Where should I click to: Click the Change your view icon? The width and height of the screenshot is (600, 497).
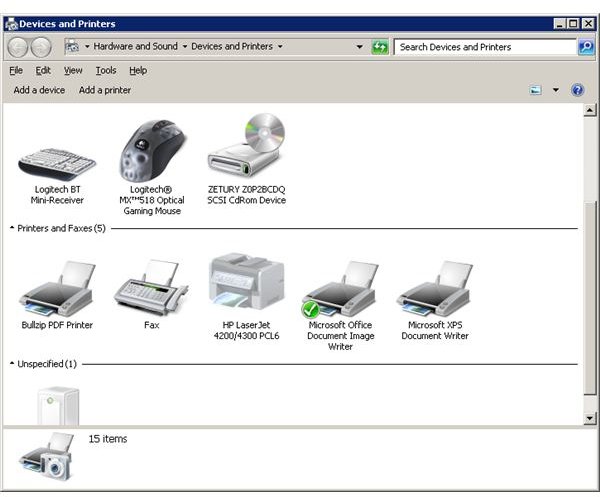[535, 90]
